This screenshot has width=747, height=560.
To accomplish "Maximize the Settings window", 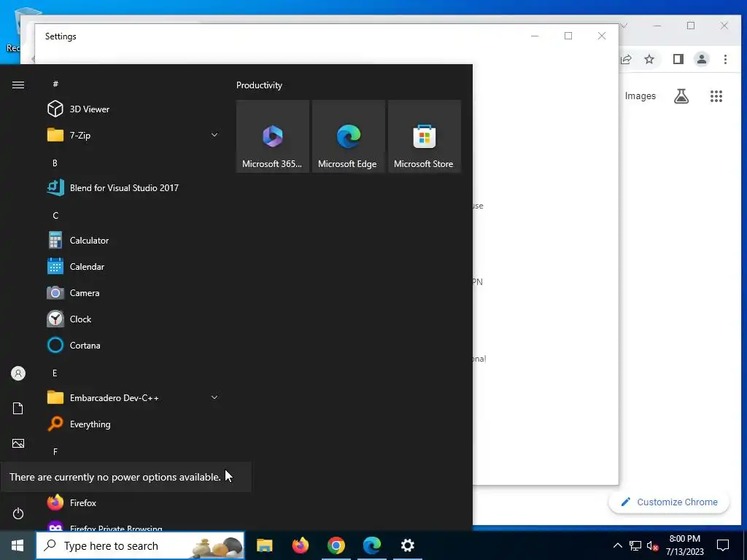I will (x=568, y=36).
